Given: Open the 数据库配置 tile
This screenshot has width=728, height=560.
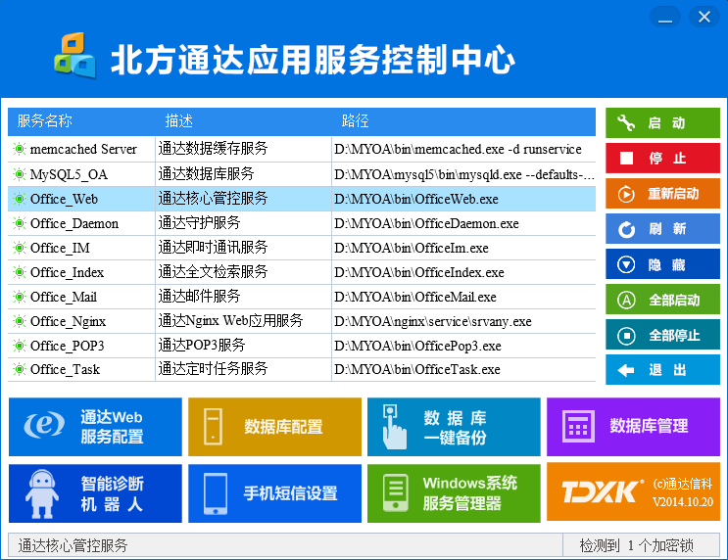Looking at the screenshot, I should tap(274, 427).
